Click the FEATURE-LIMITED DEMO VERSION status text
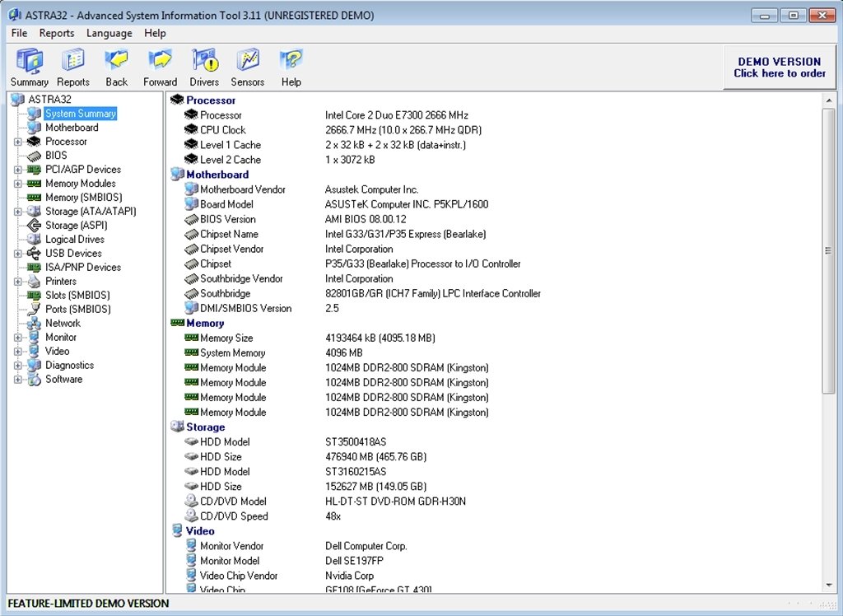Screen dimensions: 843x616 tap(88, 604)
